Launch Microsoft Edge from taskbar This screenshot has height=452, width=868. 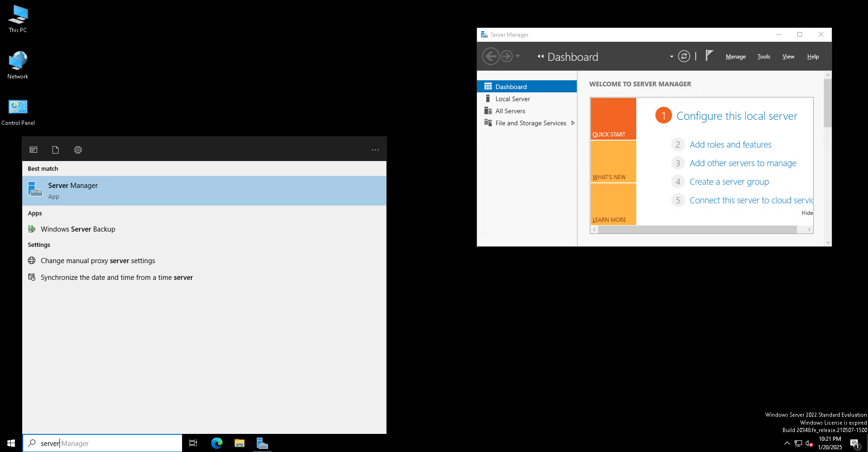[217, 443]
